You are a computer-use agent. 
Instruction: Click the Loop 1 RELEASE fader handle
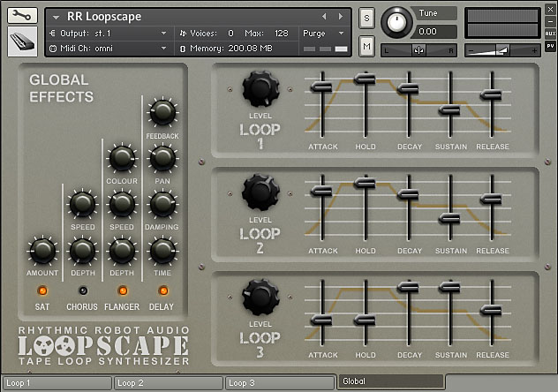491,94
